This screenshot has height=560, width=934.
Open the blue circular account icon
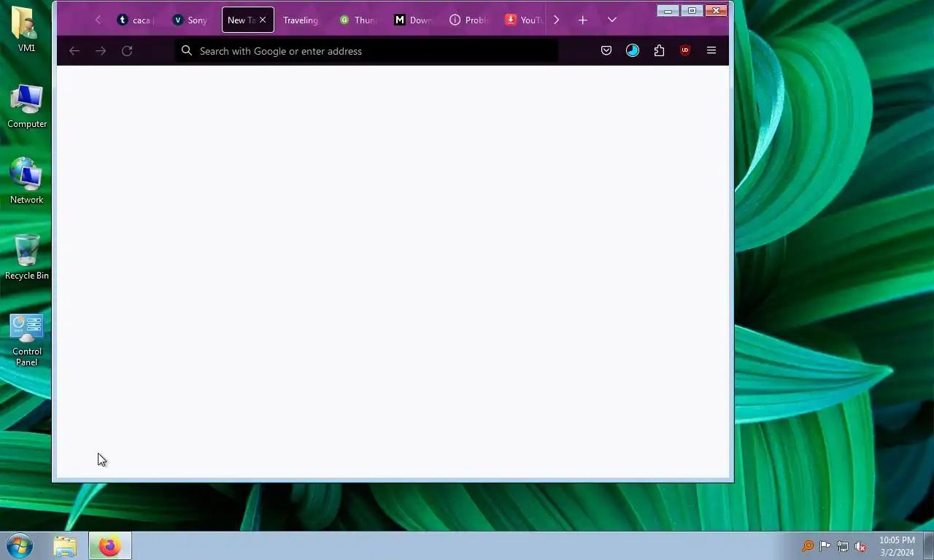click(x=633, y=50)
